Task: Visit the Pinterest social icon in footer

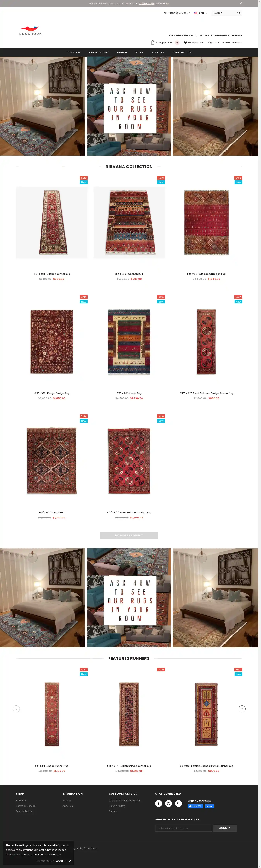Action: (179, 803)
